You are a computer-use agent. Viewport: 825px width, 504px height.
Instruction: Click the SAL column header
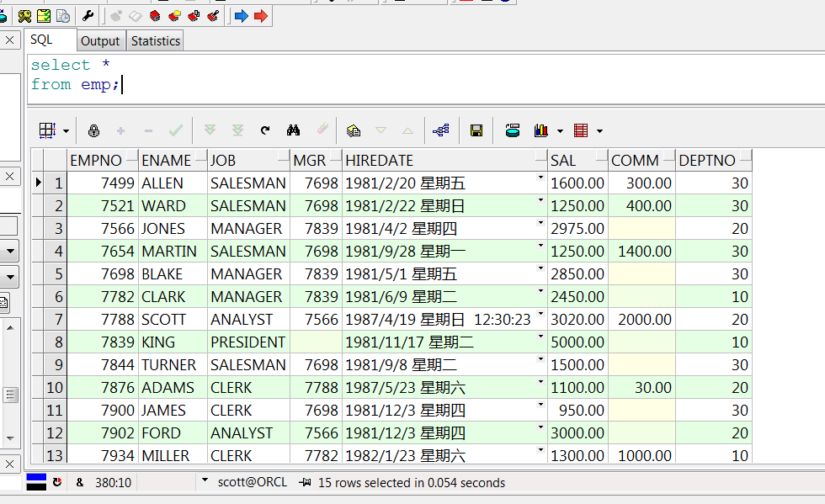point(577,160)
